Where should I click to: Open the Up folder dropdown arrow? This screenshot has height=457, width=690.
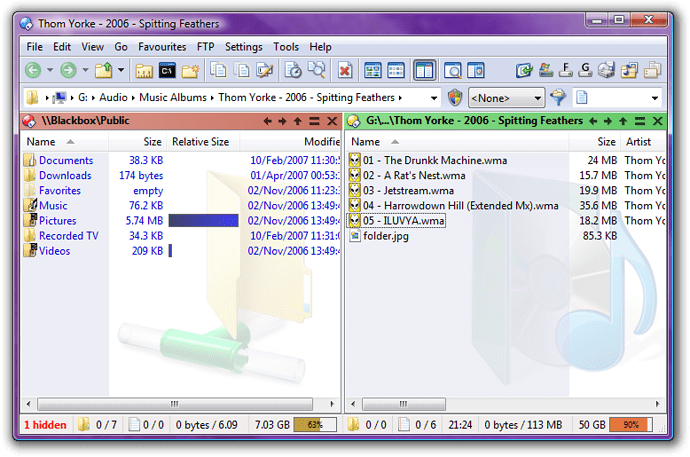coord(121,70)
